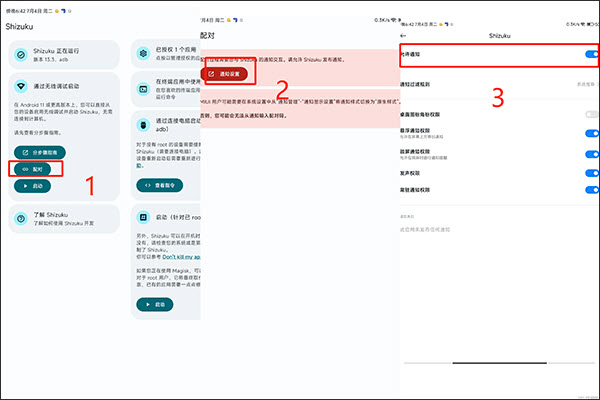Tap the 配对 (Pair) button
The height and width of the screenshot is (400, 600).
37,169
